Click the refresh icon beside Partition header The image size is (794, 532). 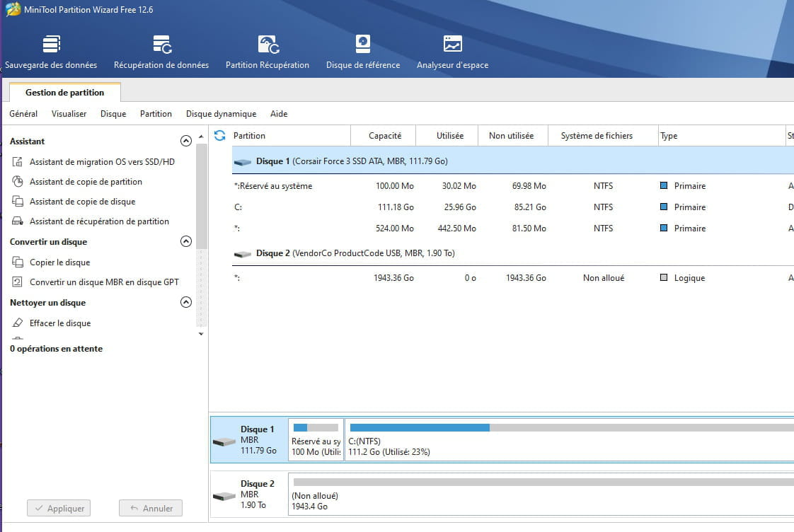tap(220, 135)
